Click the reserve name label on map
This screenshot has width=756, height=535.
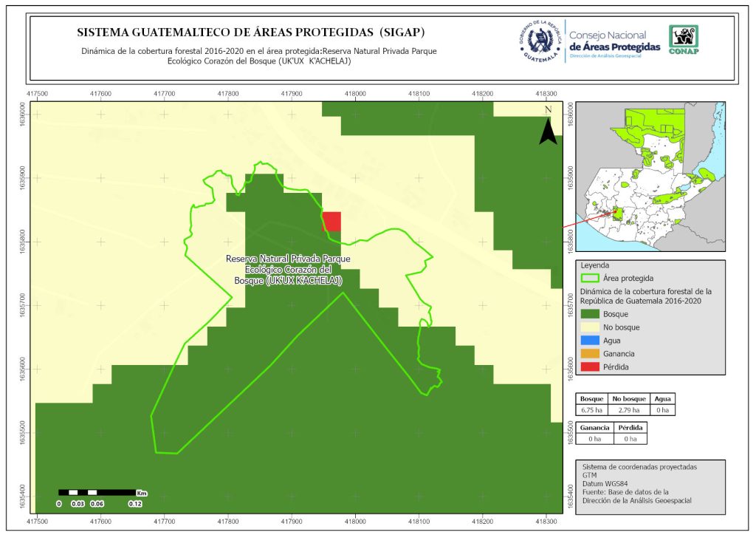pos(288,270)
